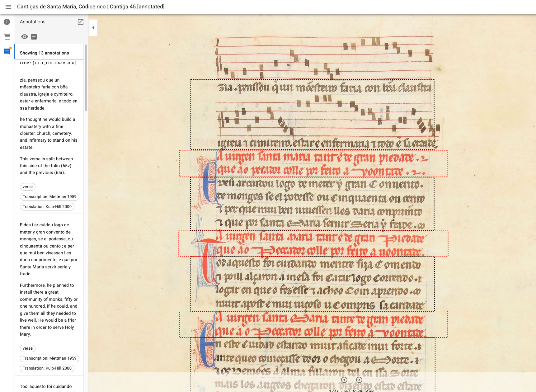Go to previous image in viewer
The width and height of the screenshot is (536, 392).
click(344, 380)
